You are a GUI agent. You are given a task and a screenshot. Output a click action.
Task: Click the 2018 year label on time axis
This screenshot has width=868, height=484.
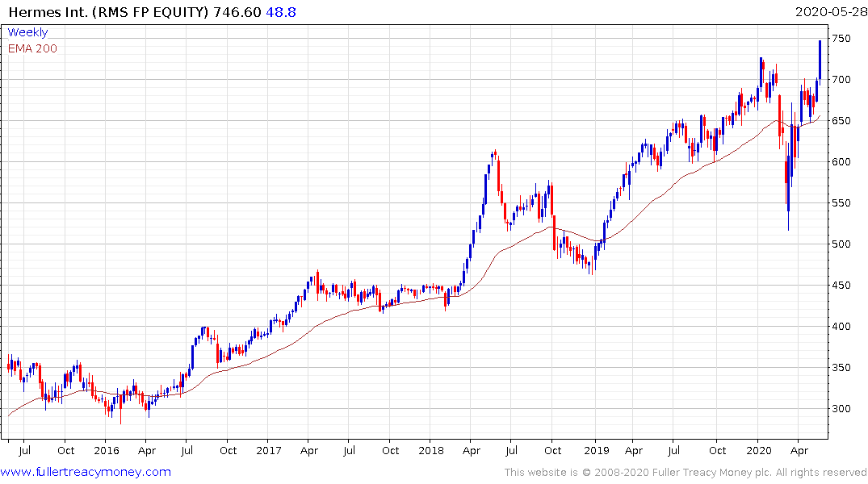[x=430, y=451]
